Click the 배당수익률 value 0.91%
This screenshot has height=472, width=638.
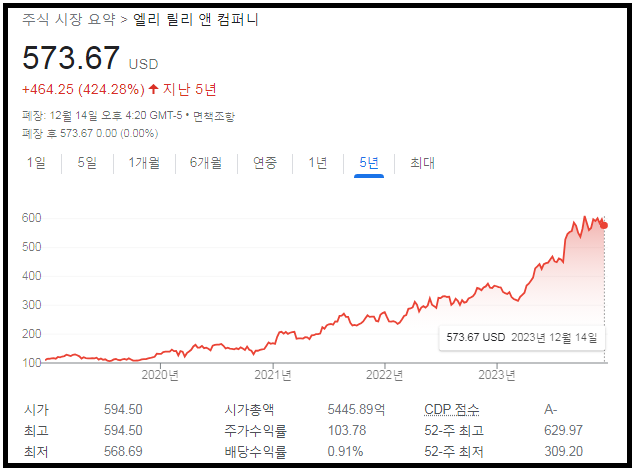[345, 451]
